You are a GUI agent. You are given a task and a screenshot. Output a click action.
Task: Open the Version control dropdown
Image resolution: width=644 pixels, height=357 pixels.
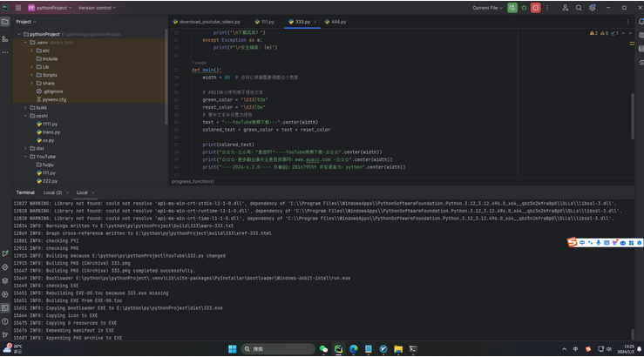point(98,7)
